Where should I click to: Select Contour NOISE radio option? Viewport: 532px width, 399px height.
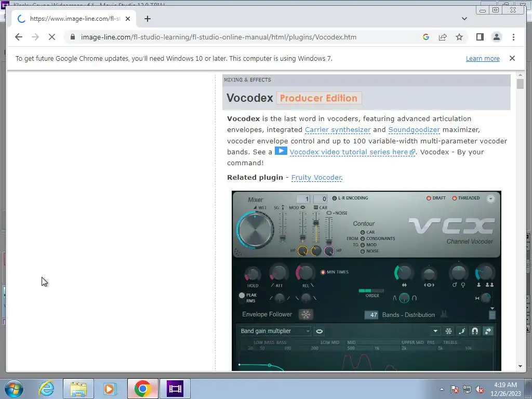[x=362, y=251]
